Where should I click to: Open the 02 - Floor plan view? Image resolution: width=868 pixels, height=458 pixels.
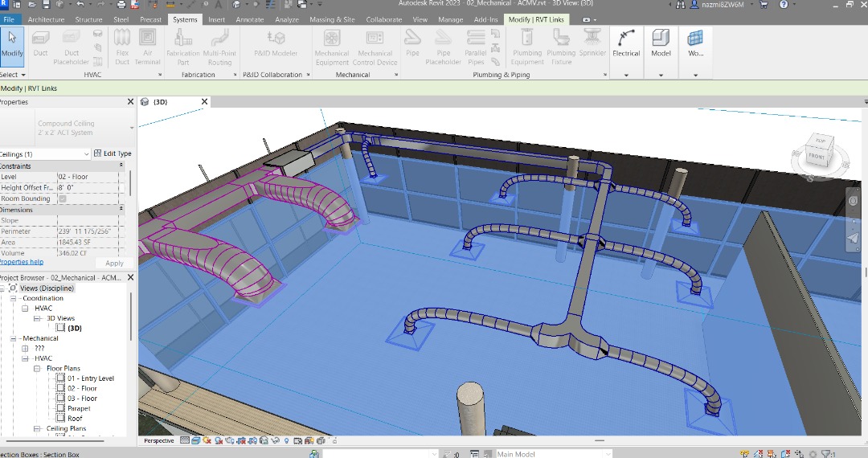click(82, 388)
